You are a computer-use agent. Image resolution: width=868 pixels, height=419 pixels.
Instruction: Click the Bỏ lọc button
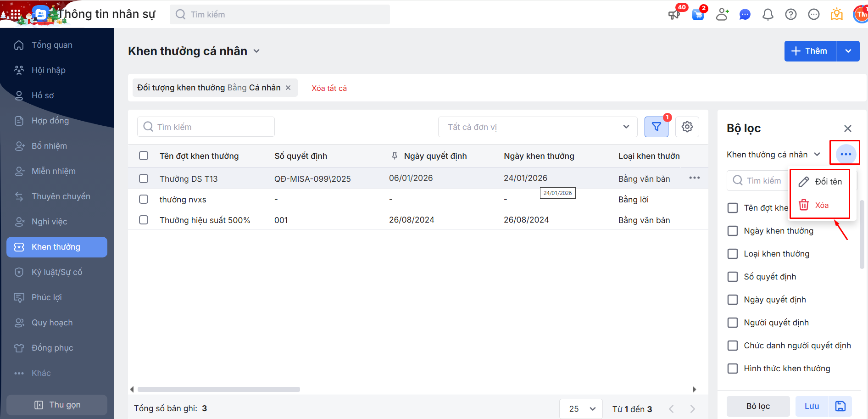pyautogui.click(x=758, y=406)
